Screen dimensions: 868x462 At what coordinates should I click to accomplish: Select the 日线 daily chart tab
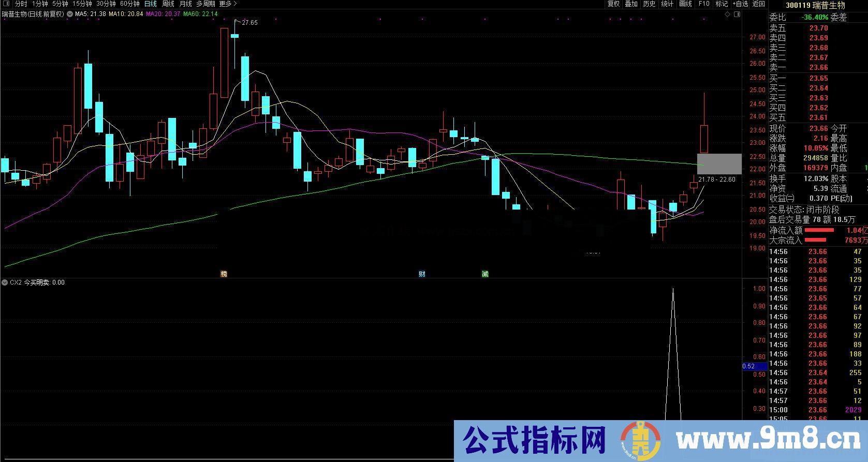[150, 4]
